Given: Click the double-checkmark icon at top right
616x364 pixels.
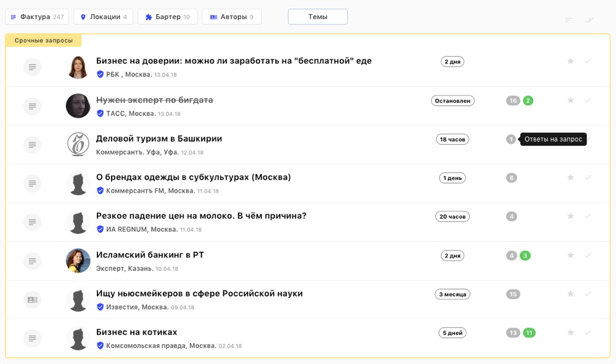Looking at the screenshot, I should (589, 20).
